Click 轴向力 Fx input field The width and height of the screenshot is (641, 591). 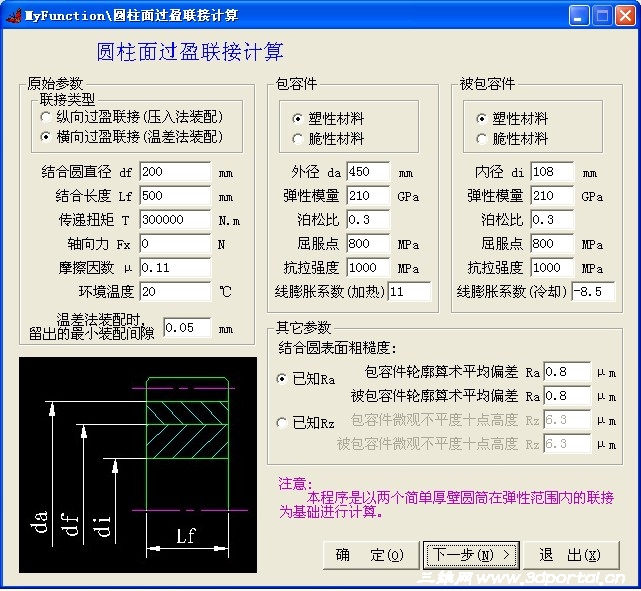(x=175, y=244)
